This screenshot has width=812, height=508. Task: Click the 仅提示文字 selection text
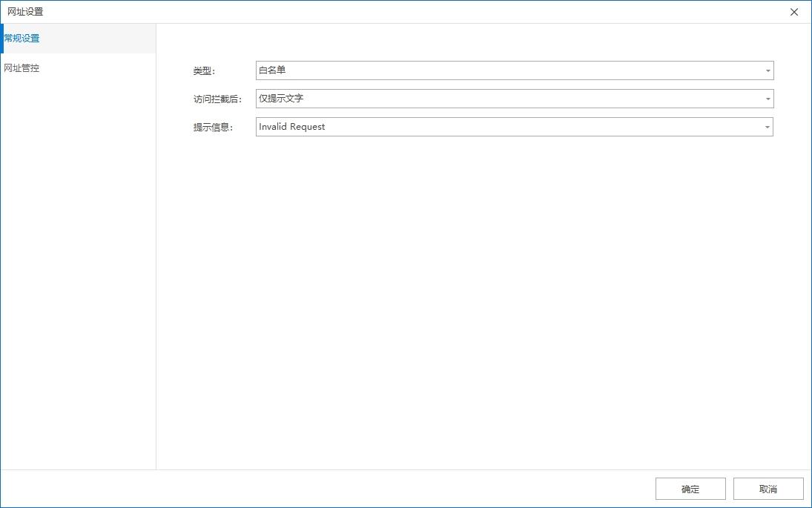pos(281,99)
